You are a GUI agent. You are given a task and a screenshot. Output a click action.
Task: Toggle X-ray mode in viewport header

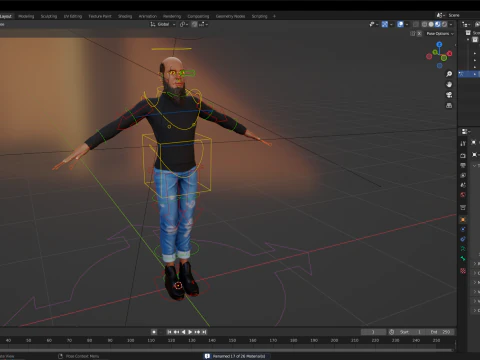point(415,24)
